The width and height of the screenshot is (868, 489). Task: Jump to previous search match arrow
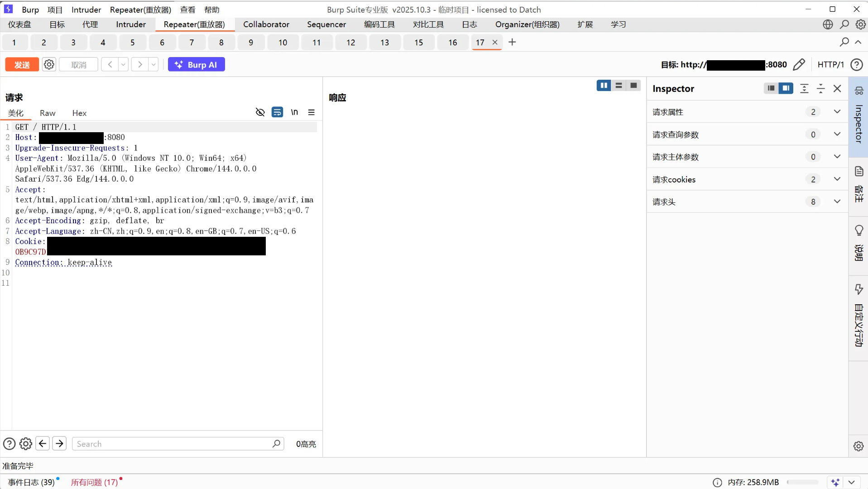pos(43,444)
